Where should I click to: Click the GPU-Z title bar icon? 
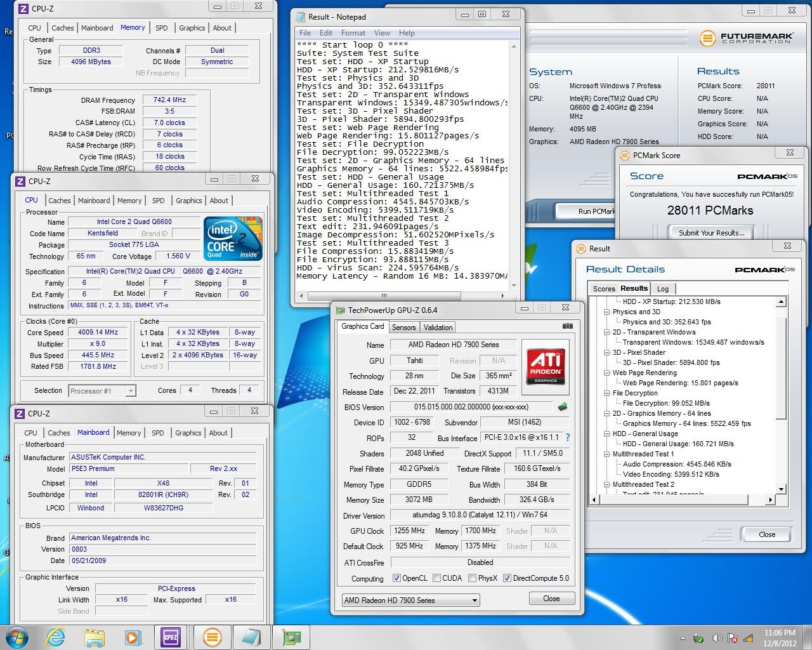point(341,310)
